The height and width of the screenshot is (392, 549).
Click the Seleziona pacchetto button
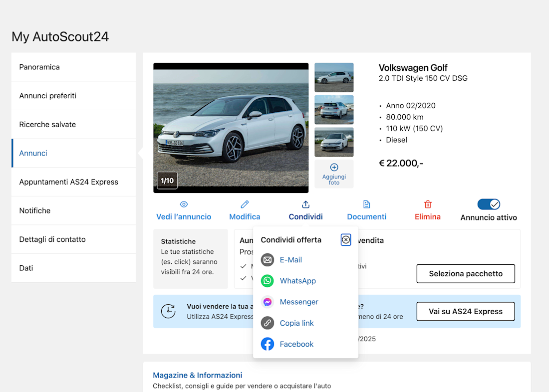465,274
